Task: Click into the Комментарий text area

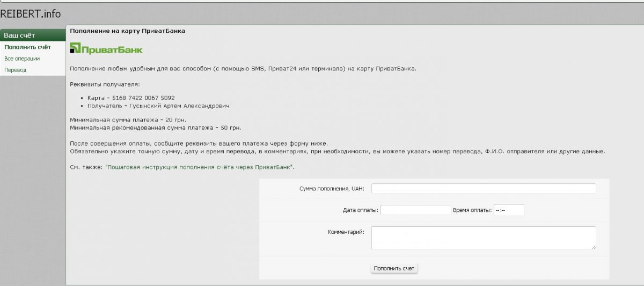Action: coord(484,238)
